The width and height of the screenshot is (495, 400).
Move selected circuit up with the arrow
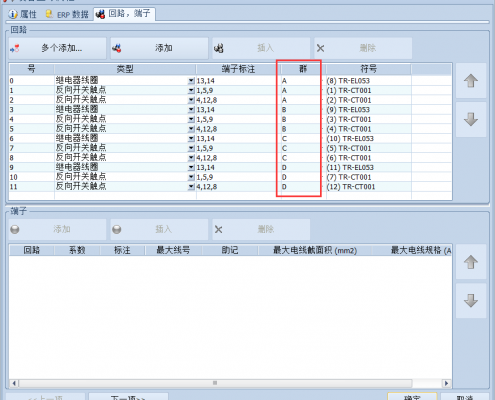(x=471, y=81)
